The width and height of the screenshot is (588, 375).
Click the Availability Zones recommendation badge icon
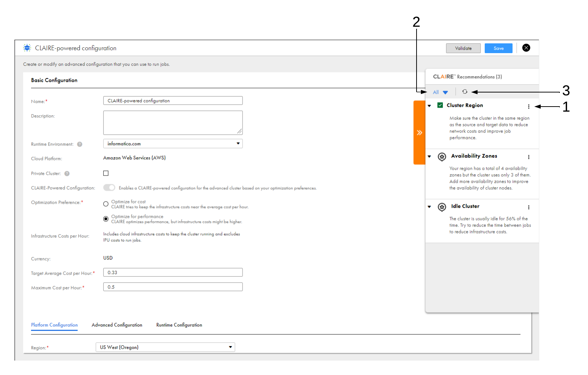(x=442, y=157)
